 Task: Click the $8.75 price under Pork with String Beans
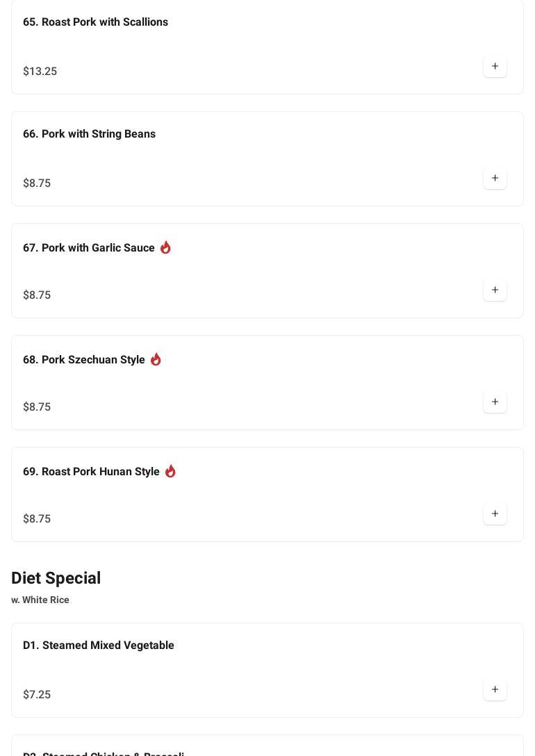pos(37,183)
